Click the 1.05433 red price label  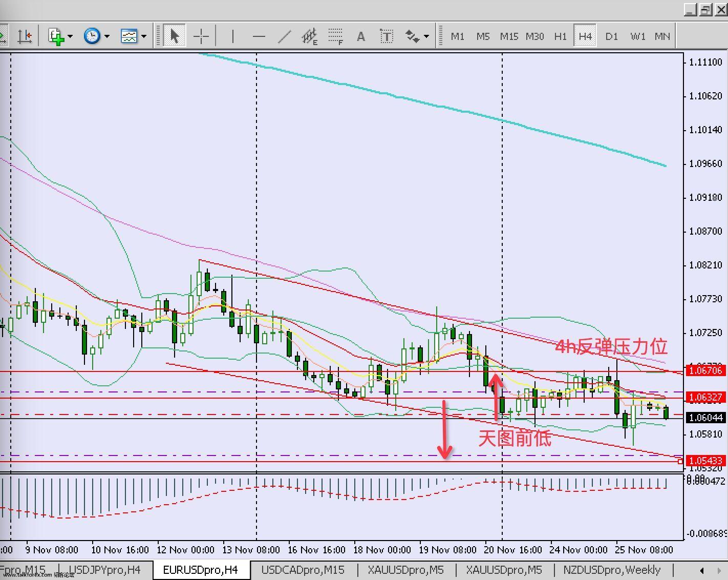point(706,461)
